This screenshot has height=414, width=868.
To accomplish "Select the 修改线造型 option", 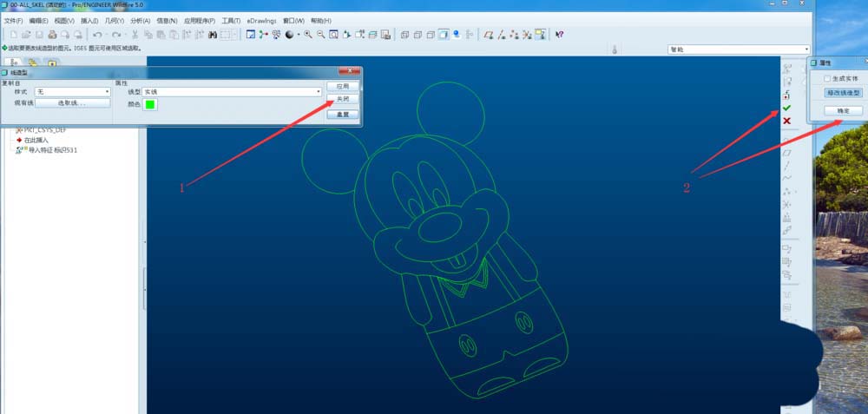I will (843, 93).
